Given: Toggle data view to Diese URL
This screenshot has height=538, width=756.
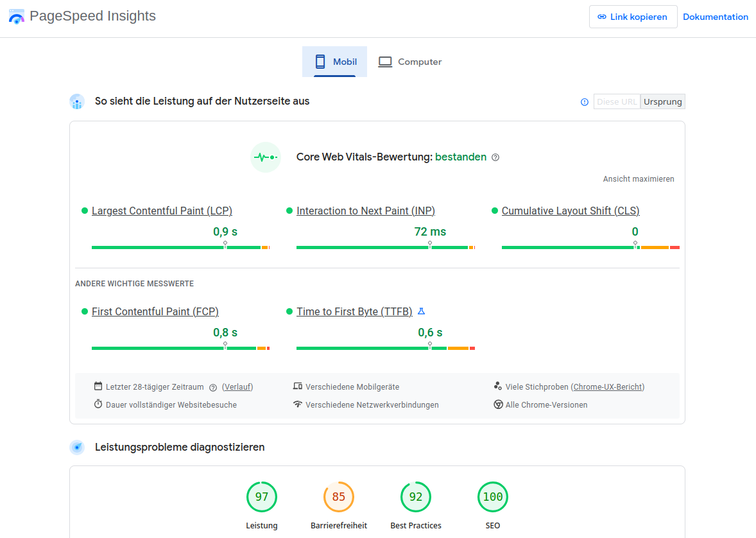Looking at the screenshot, I should (x=617, y=101).
